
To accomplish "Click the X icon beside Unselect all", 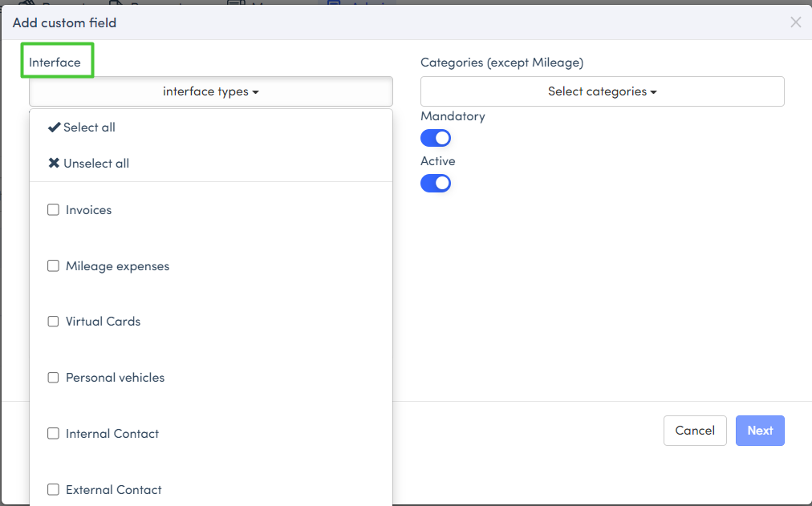I will click(54, 164).
